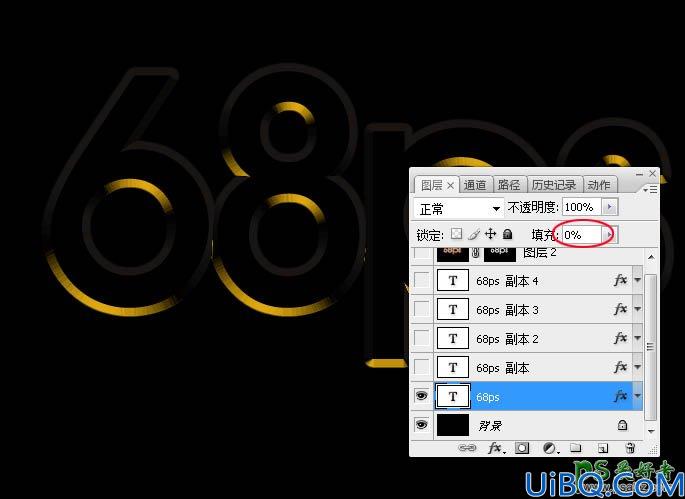This screenshot has height=499, width=685.
Task: Hide the 68ps layer with its eye icon
Action: [x=422, y=396]
